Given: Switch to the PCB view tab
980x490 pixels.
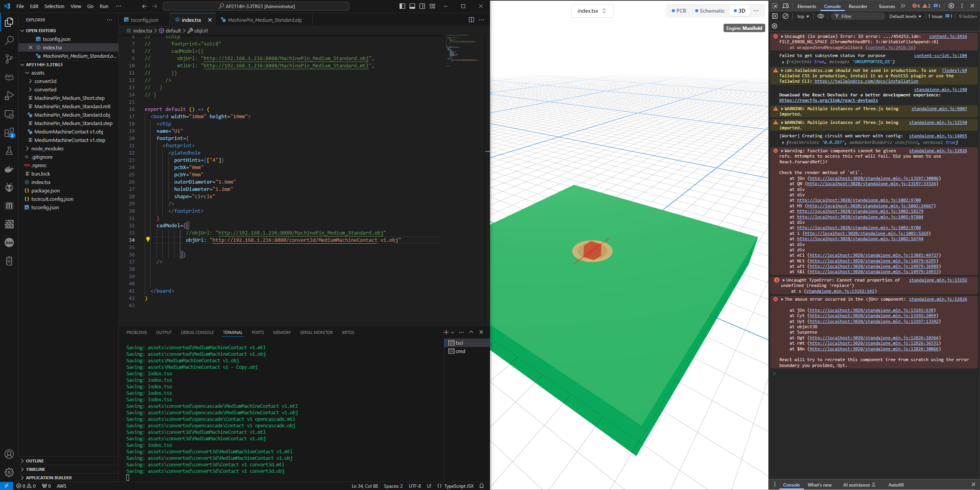Looking at the screenshot, I should [679, 11].
